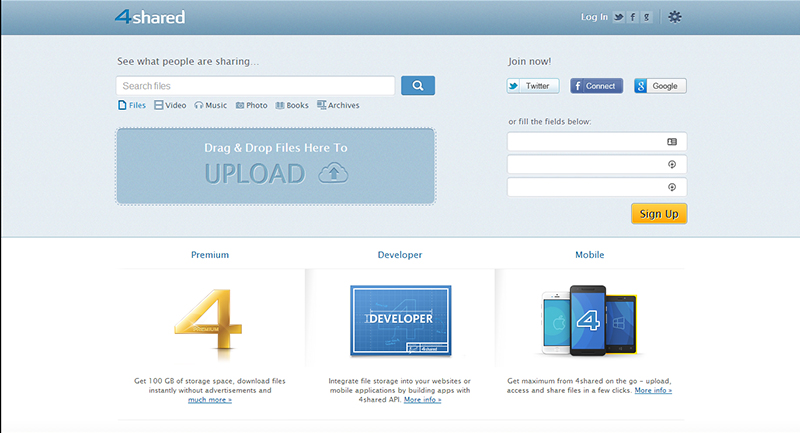Click the 'Join now!' heading
The width and height of the screenshot is (800, 433).
[530, 61]
